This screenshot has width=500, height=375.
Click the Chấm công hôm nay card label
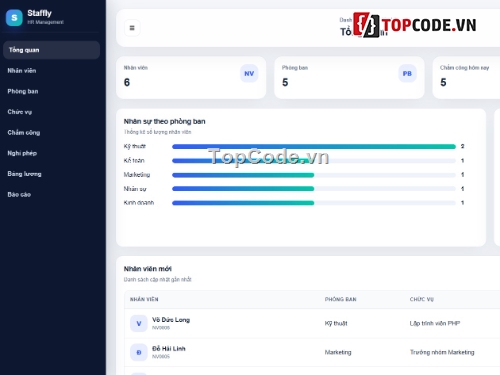pos(464,68)
